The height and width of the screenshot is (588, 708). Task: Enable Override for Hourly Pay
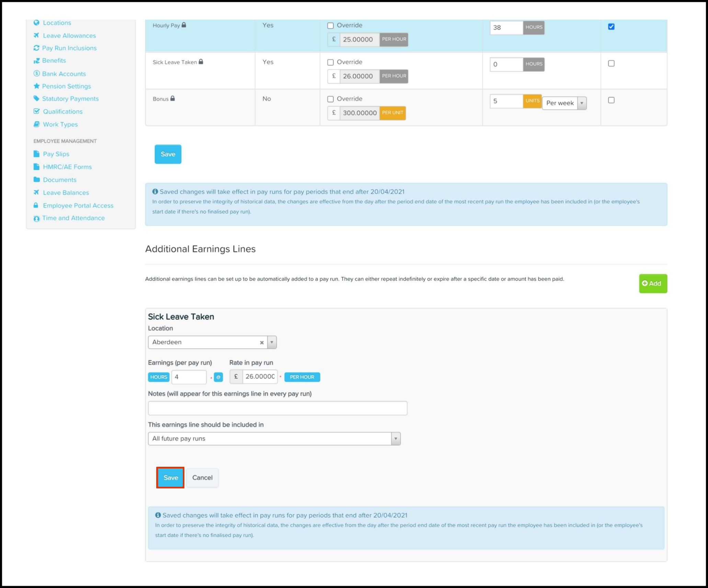[x=330, y=25]
